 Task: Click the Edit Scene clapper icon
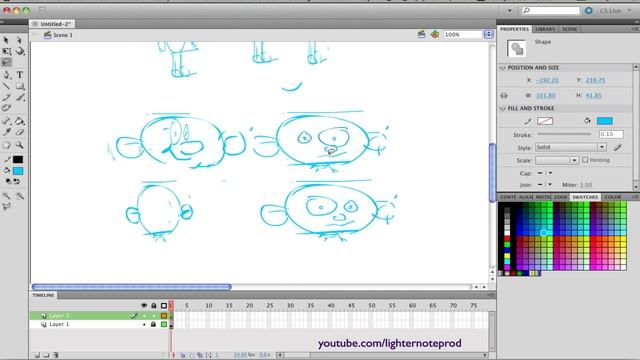[x=422, y=35]
